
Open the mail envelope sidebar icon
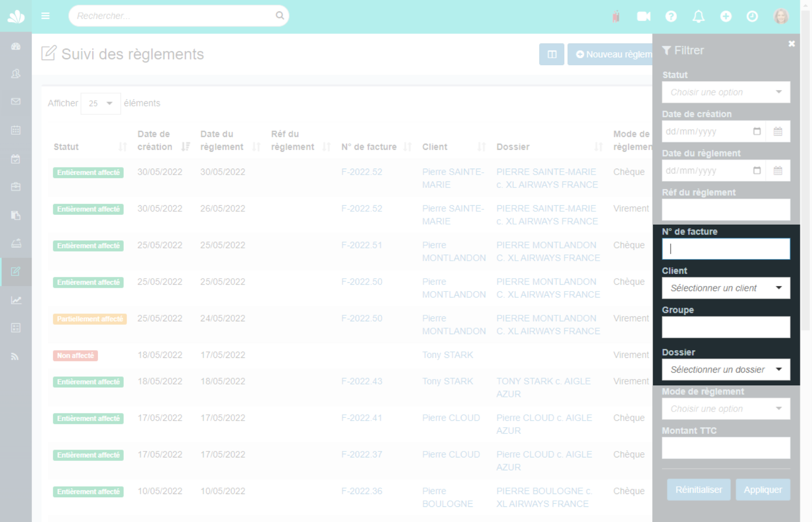16,101
